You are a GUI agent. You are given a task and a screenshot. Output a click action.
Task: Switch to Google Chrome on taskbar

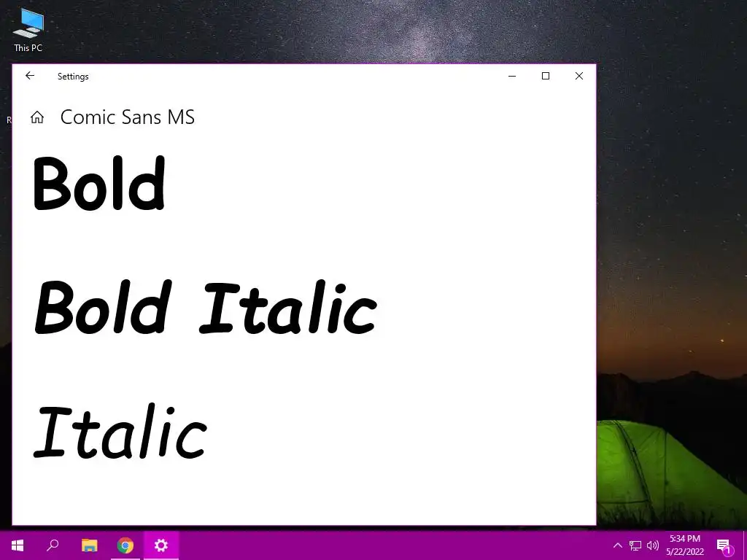[125, 545]
